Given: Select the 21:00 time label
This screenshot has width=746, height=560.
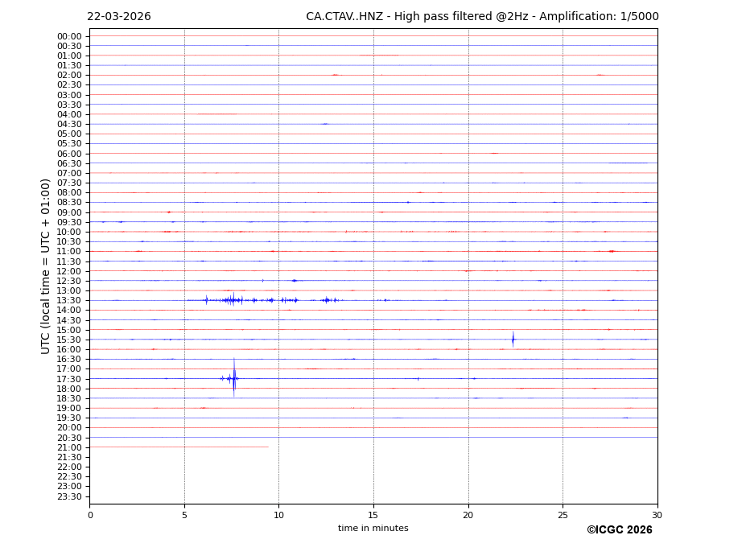Looking at the screenshot, I should pyautogui.click(x=69, y=447).
